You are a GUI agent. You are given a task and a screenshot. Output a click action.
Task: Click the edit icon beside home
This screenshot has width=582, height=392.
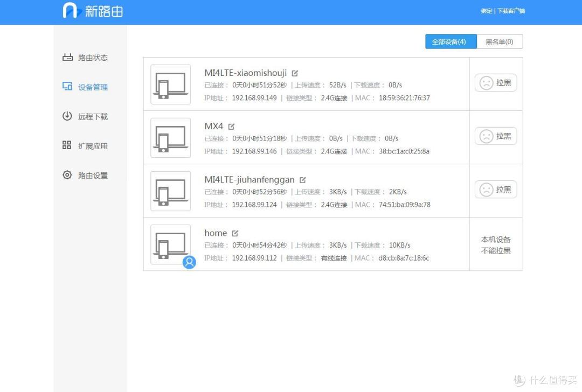[x=235, y=232]
